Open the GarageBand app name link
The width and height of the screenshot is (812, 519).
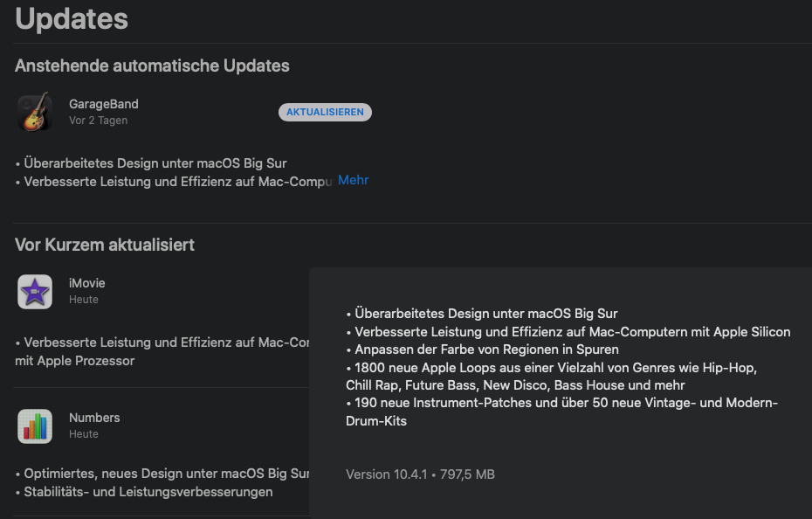pos(103,104)
